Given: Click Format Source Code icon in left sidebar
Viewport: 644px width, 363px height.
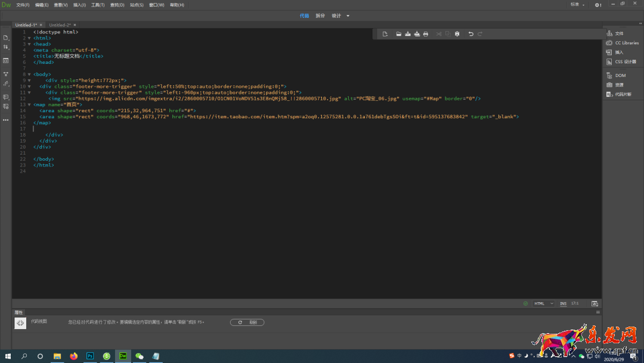Looking at the screenshot, I should click(x=6, y=84).
